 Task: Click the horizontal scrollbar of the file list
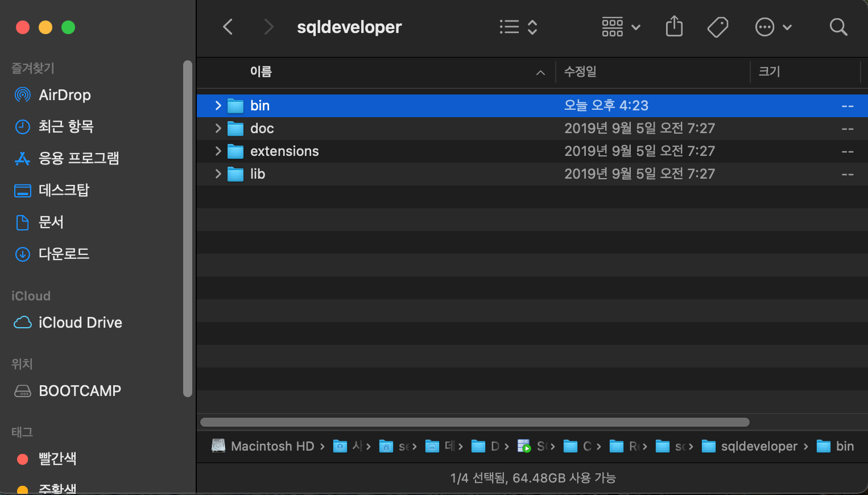coord(475,422)
